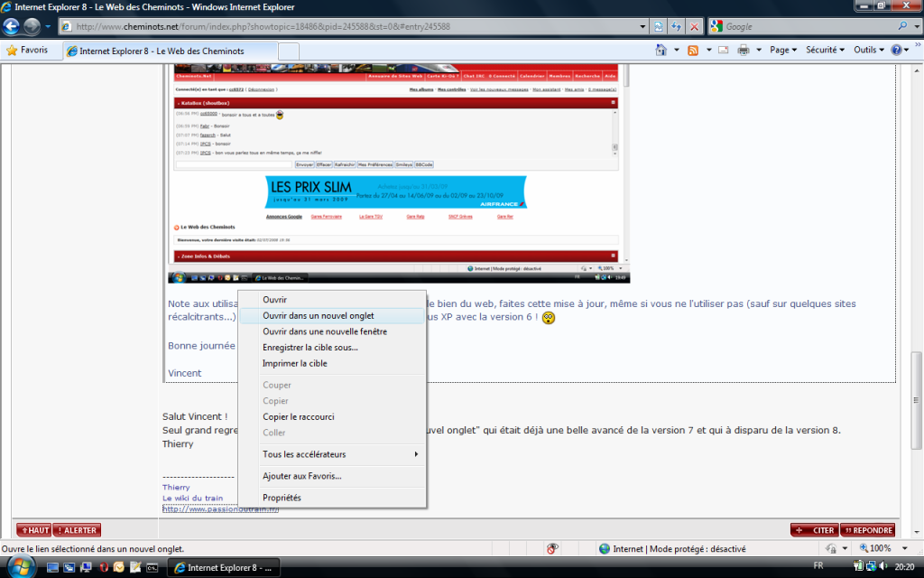Image resolution: width=924 pixels, height=578 pixels.
Task: Choose Imprimer la cible
Action: (x=332, y=363)
